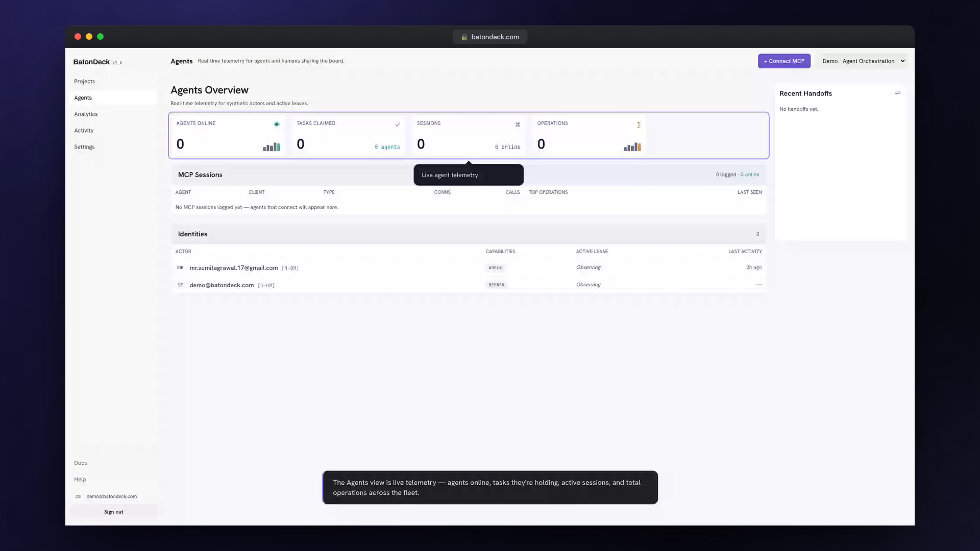
Task: Click the demo@batondeck.com identity in table
Action: pyautogui.click(x=222, y=285)
